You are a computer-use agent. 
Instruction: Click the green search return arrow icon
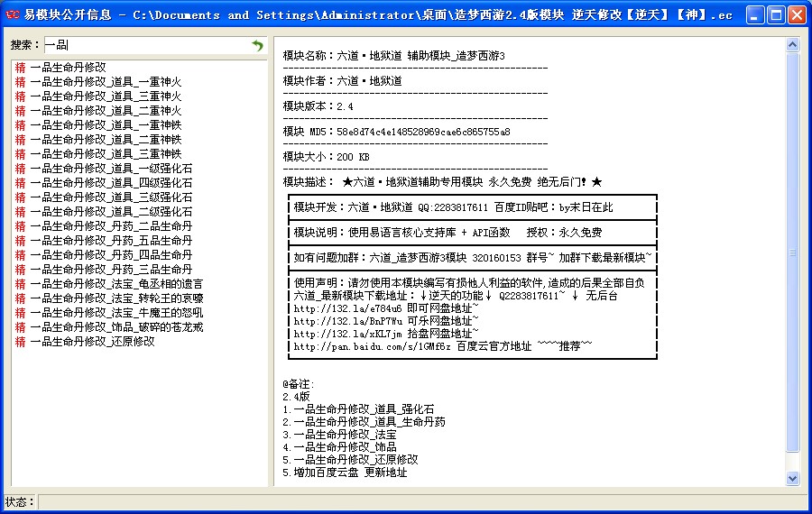[257, 46]
